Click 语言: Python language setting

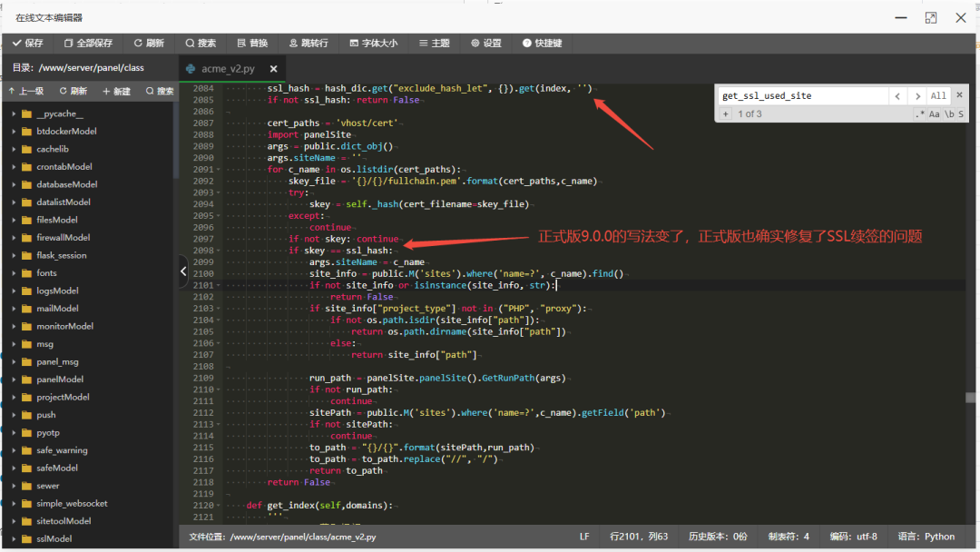(x=926, y=537)
